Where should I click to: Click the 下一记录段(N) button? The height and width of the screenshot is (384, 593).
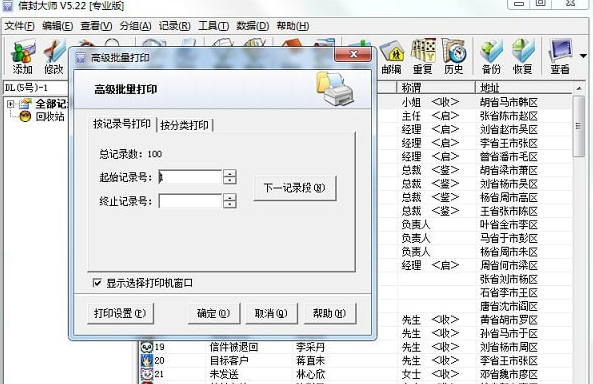coord(295,188)
